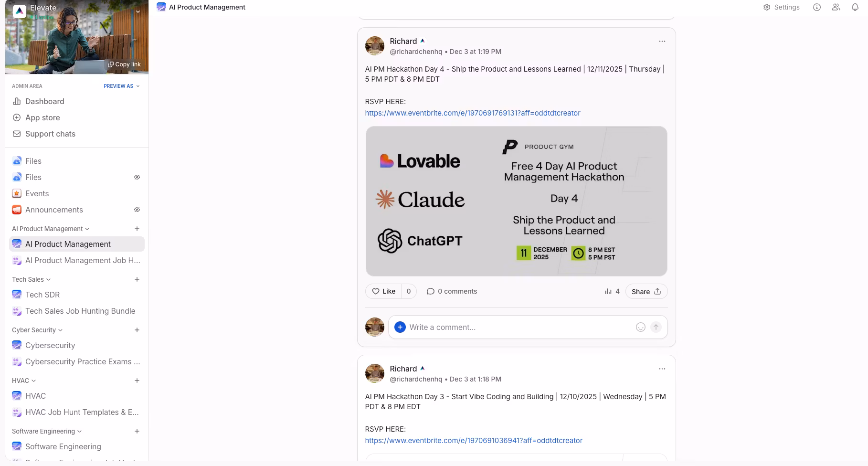Image resolution: width=868 pixels, height=466 pixels.
Task: Click the post views analytics icon
Action: tap(608, 291)
